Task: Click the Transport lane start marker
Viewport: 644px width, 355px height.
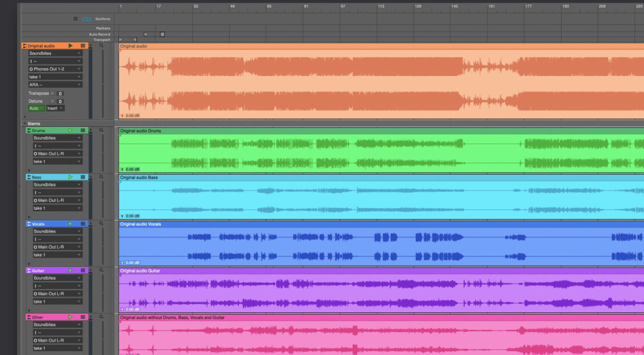Action: [120, 40]
